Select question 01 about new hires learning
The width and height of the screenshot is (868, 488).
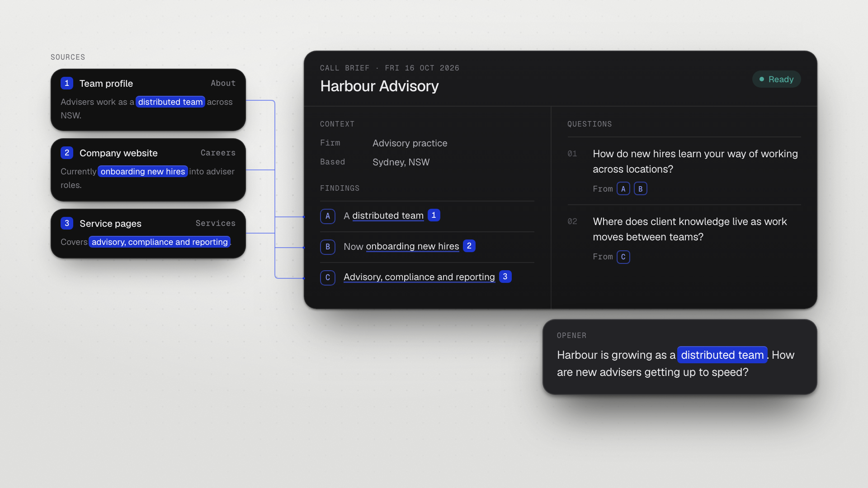[695, 161]
